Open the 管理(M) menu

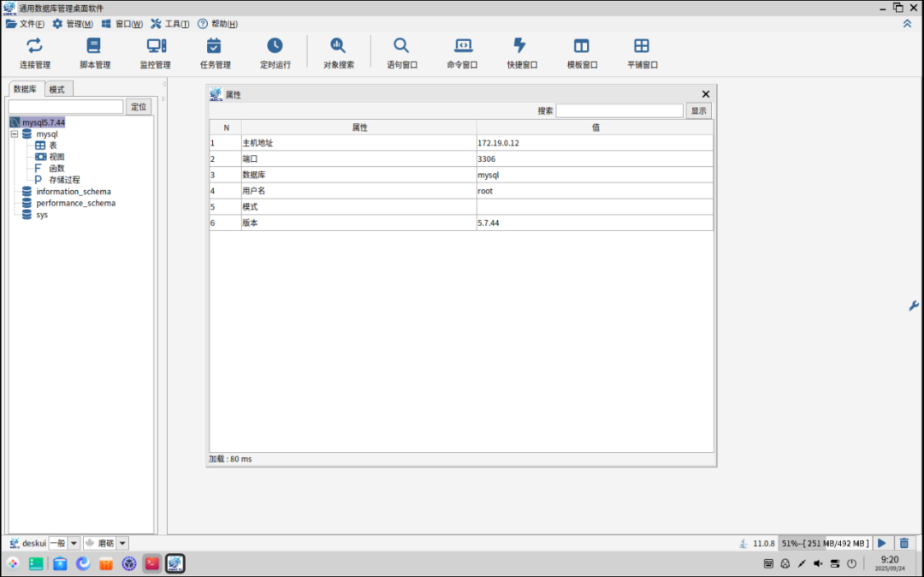[73, 24]
